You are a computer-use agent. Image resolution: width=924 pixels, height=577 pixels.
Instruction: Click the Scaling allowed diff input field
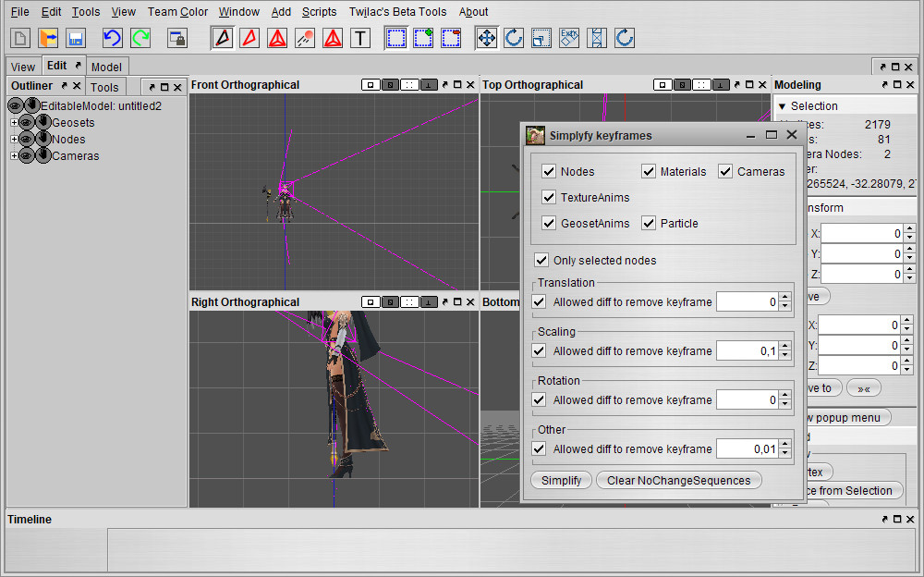[x=747, y=350]
